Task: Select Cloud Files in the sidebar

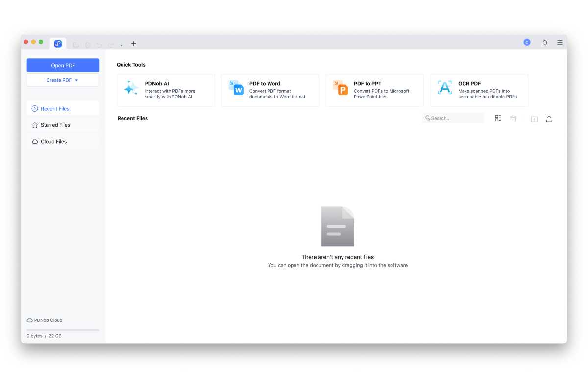Action: coord(53,141)
